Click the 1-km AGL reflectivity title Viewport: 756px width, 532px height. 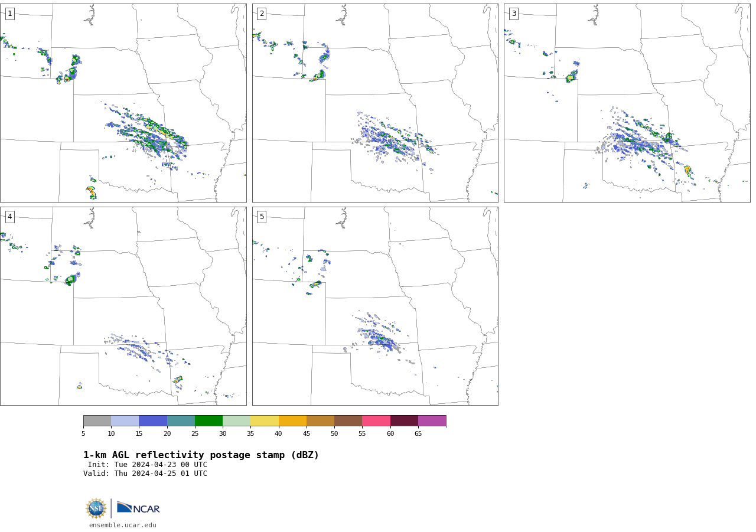coord(201,455)
